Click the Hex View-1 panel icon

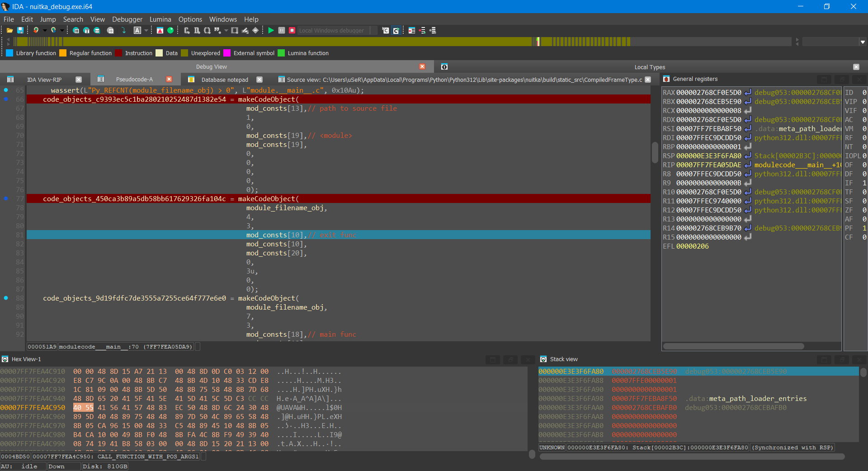(5, 359)
